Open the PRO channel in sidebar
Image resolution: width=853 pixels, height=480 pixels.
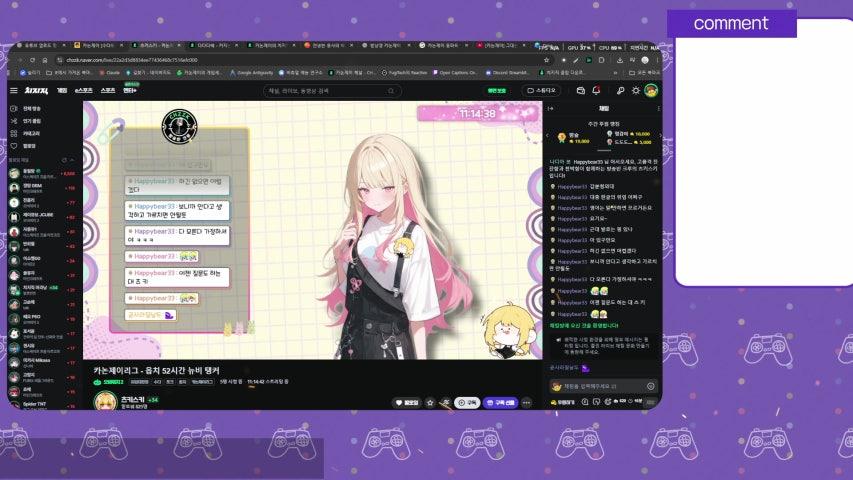[42, 319]
